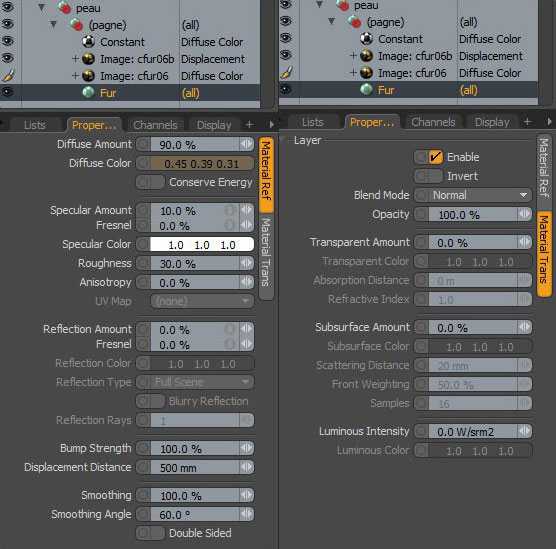Viewport: 556px width, 549px height.
Task: Click the Constant layer icon in right panel
Action: (x=366, y=39)
